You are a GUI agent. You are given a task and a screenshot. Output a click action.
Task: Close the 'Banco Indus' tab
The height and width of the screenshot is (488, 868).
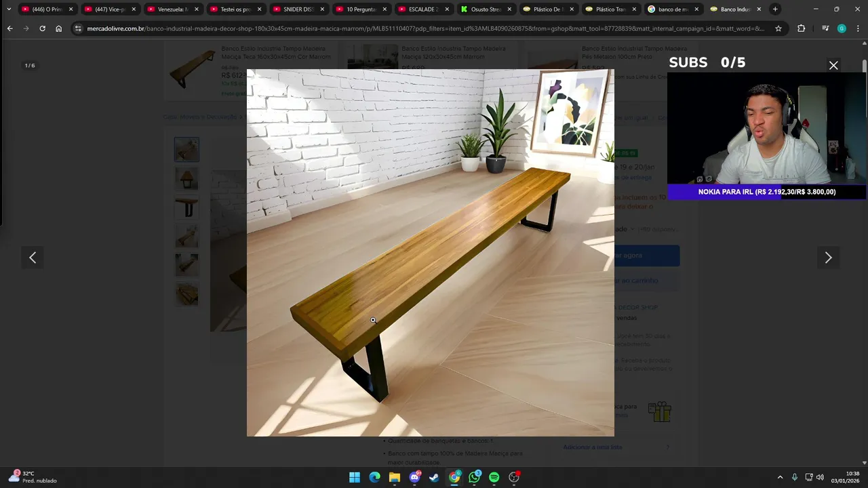click(x=759, y=9)
